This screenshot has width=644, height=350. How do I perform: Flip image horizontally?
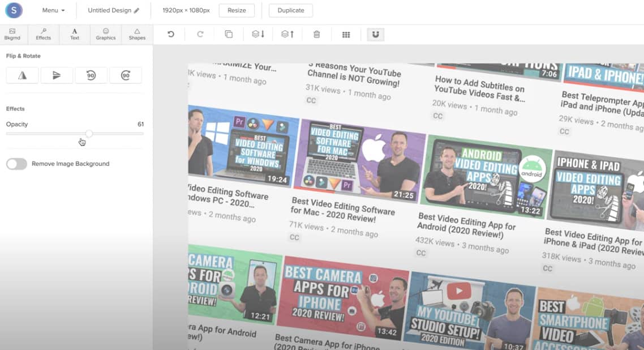23,75
